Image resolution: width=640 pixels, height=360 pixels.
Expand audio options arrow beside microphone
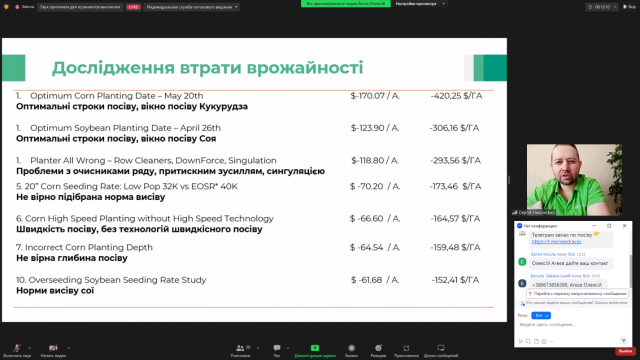coord(29,348)
